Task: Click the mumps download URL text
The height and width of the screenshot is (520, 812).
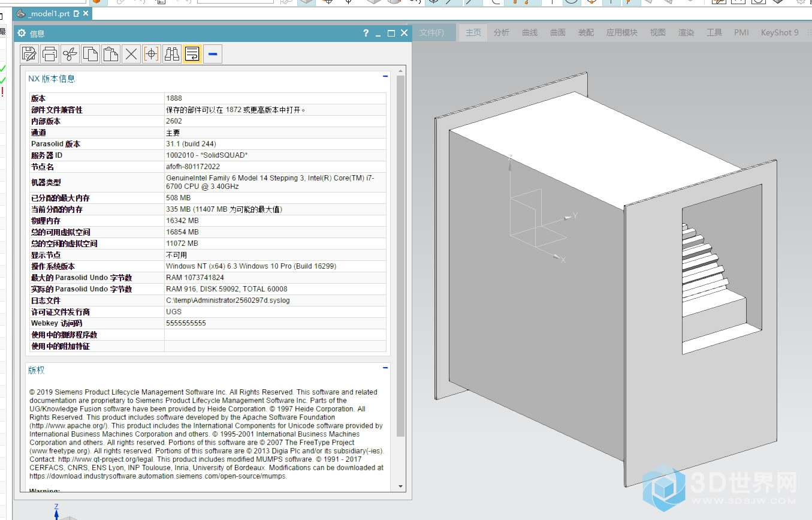Action: pos(158,476)
